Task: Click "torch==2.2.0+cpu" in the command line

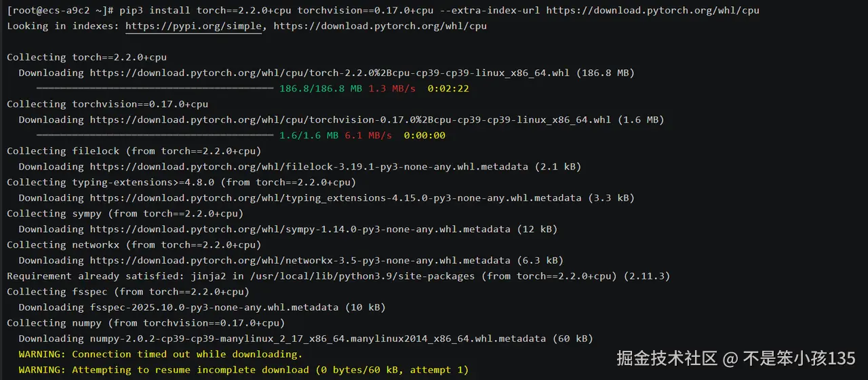Action: click(x=244, y=10)
